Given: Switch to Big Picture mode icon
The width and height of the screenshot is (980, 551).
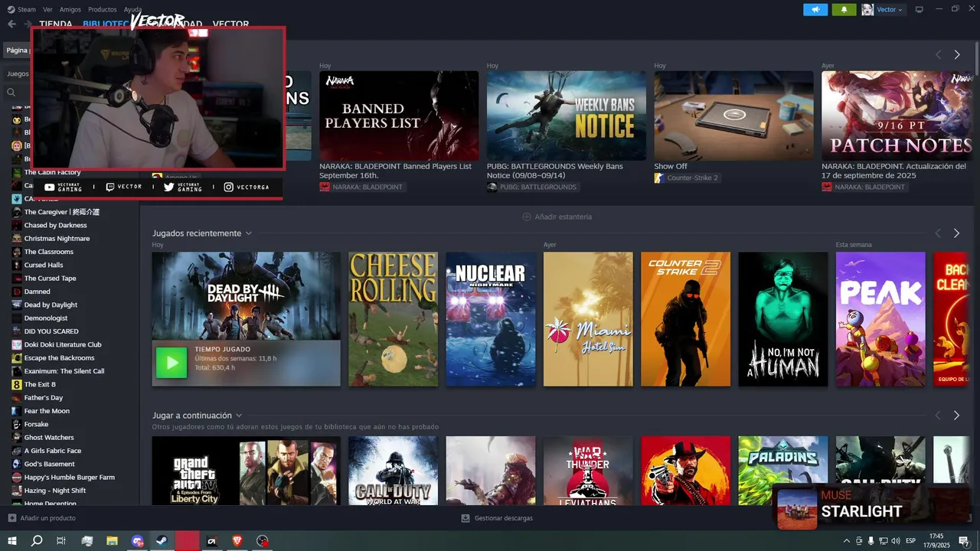Looking at the screenshot, I should click(x=920, y=9).
